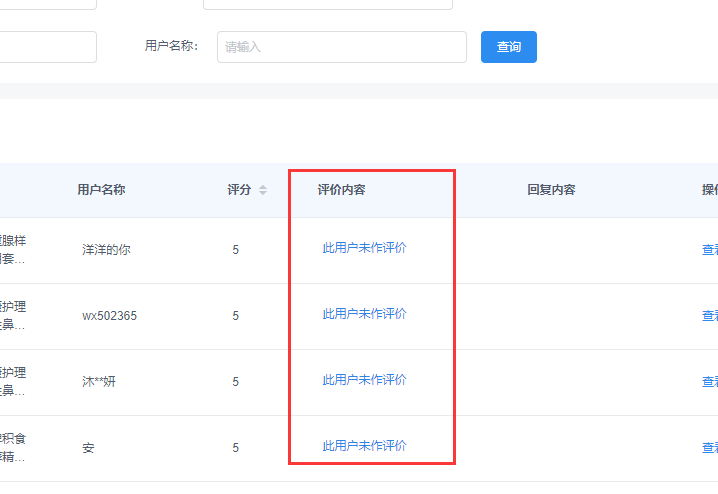Open 此用户未作评价 link for 洋洋的你

coord(364,248)
